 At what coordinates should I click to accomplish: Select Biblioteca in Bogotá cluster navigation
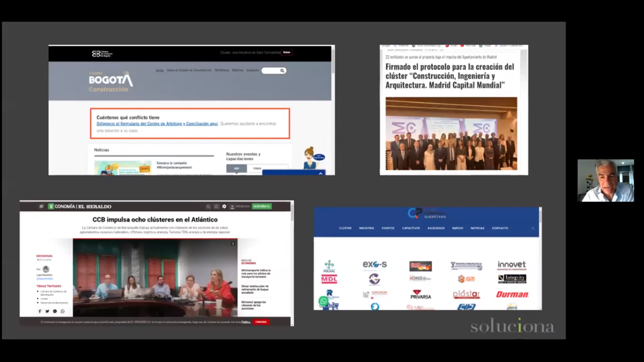(222, 70)
